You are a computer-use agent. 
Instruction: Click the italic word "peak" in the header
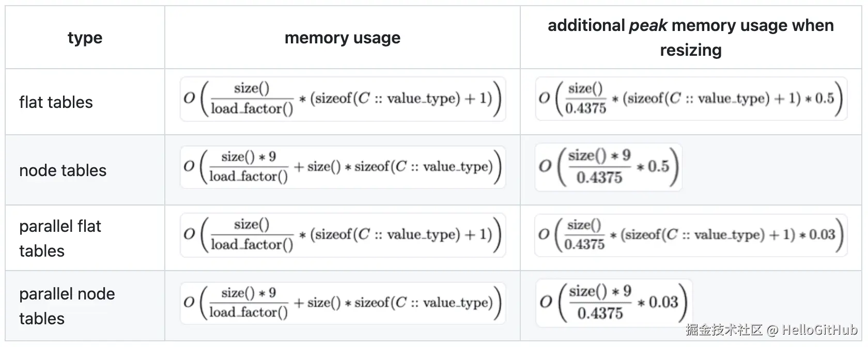click(x=648, y=25)
